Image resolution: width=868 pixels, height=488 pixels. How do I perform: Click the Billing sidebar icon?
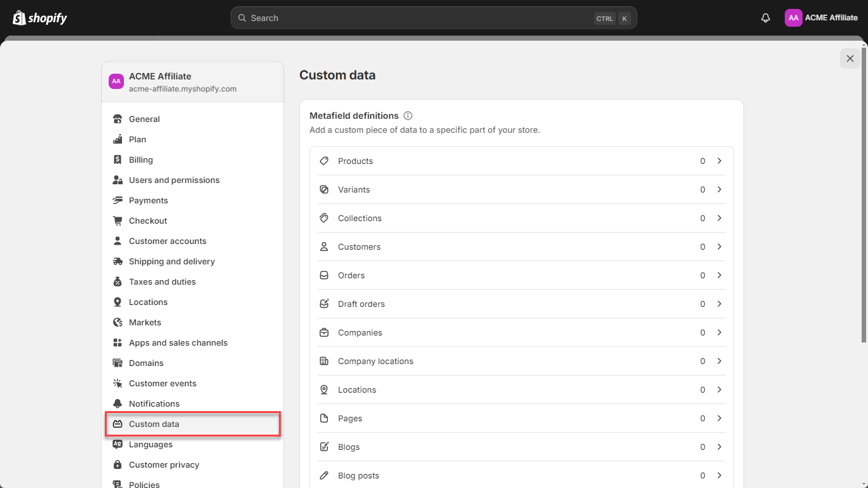coord(118,159)
